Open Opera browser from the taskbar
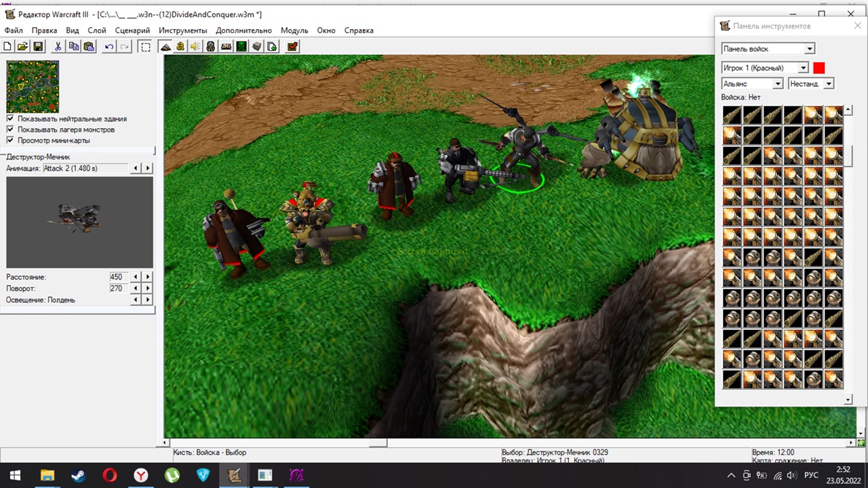 [109, 475]
